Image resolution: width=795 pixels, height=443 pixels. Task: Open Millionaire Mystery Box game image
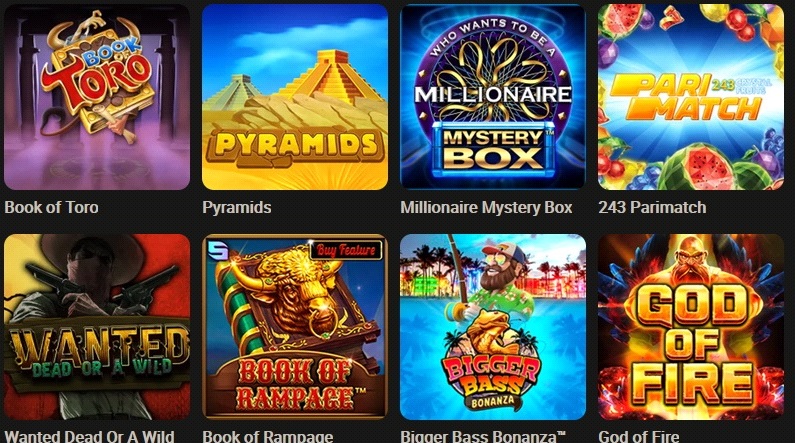(x=493, y=97)
